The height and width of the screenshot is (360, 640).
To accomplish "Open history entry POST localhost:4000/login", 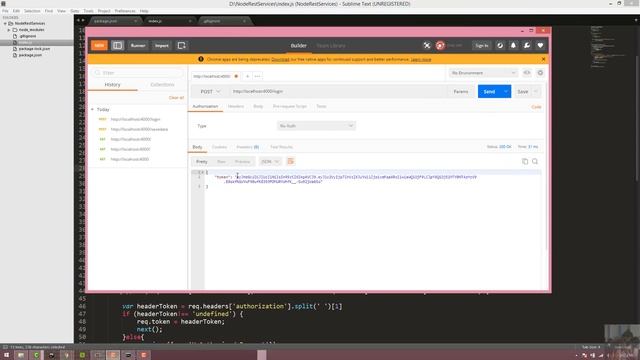I will 135,119.
